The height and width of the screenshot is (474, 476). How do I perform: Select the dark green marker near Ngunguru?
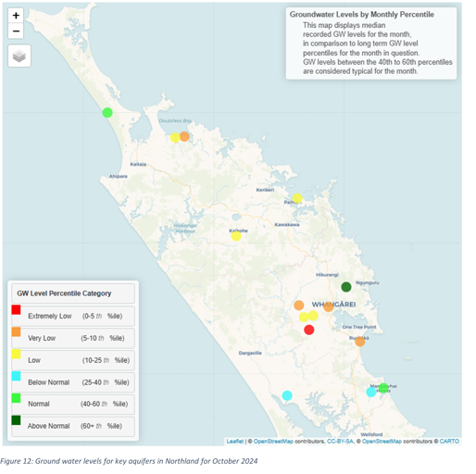point(346,287)
